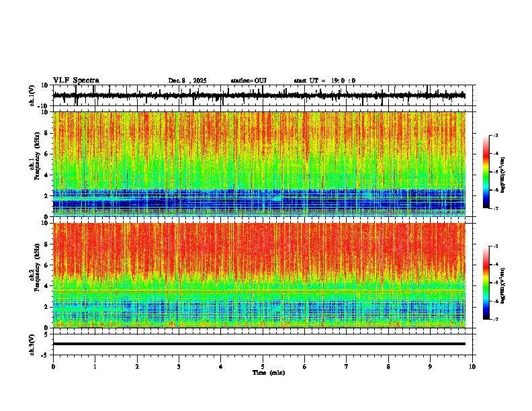
Task: Click the "8" tick on the Time axis
Action: pyautogui.click(x=388, y=367)
